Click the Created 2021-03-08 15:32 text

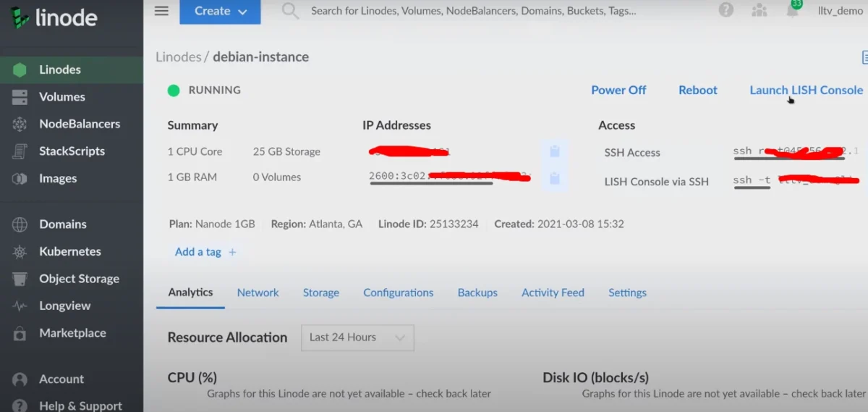point(559,224)
